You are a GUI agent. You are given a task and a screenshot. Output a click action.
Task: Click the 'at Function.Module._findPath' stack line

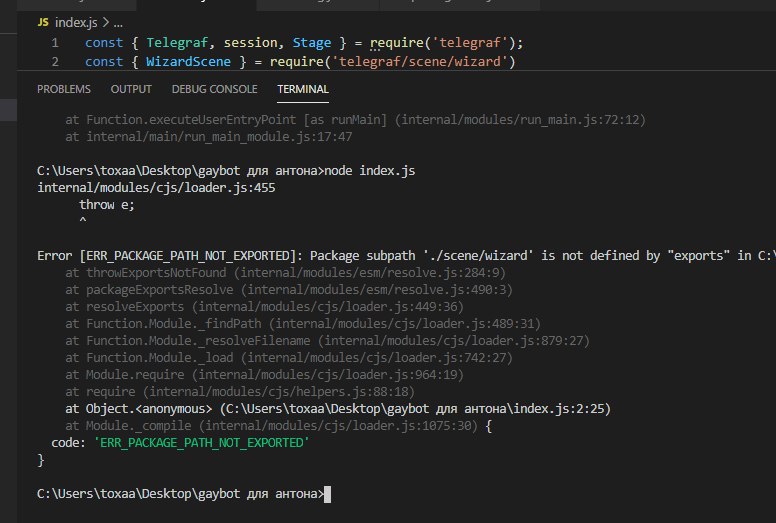click(x=303, y=324)
